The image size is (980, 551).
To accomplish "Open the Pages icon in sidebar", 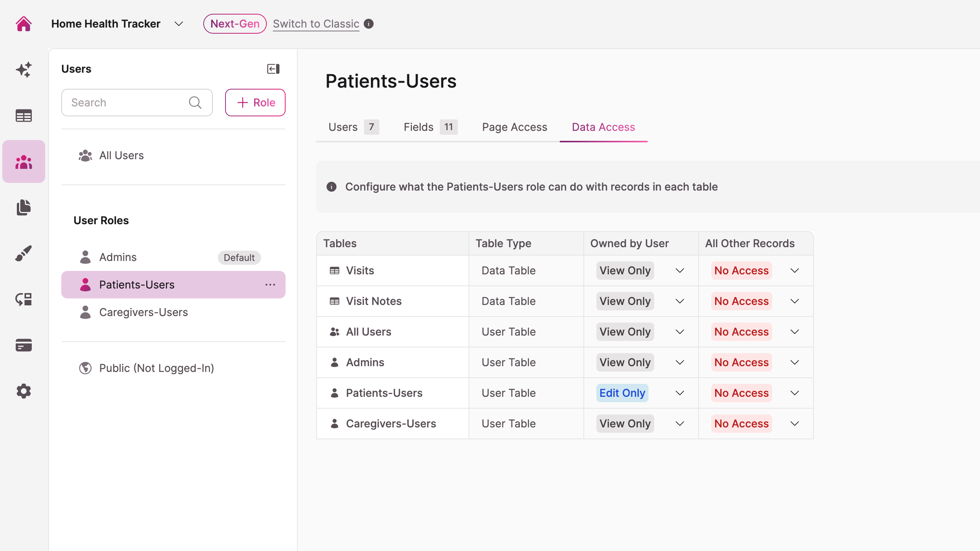I will [24, 207].
